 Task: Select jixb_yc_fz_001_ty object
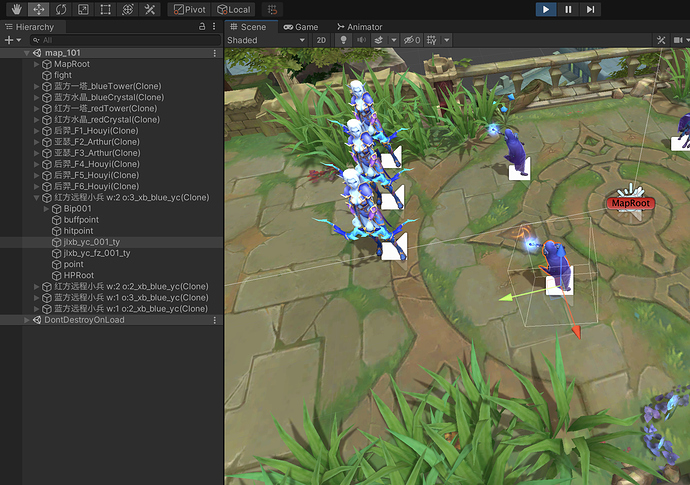pos(97,253)
